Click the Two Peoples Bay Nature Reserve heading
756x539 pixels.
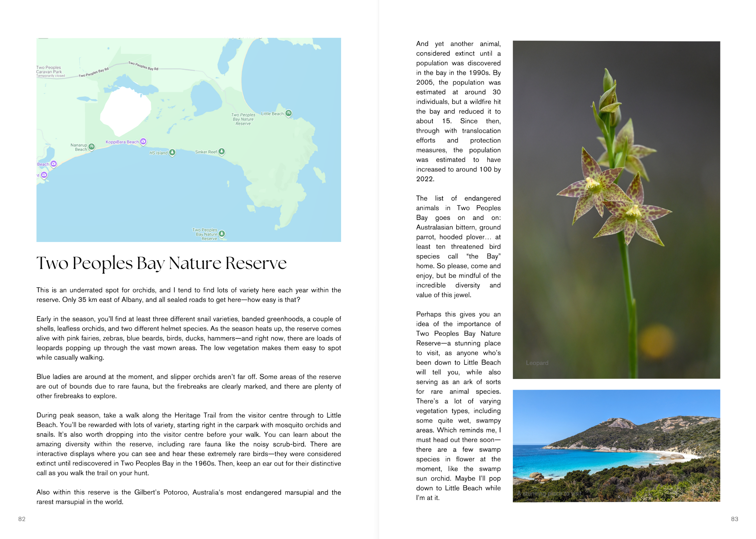click(x=161, y=263)
